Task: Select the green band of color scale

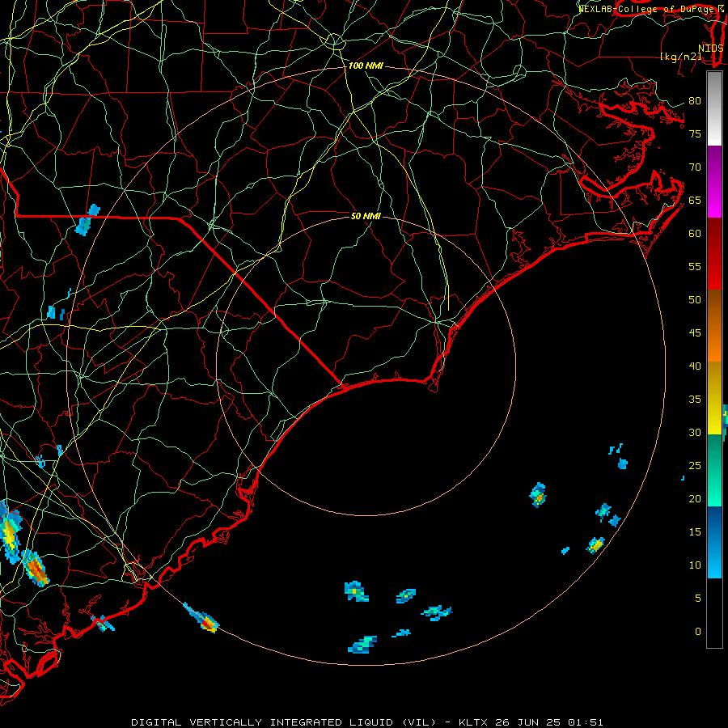Action: click(714, 470)
